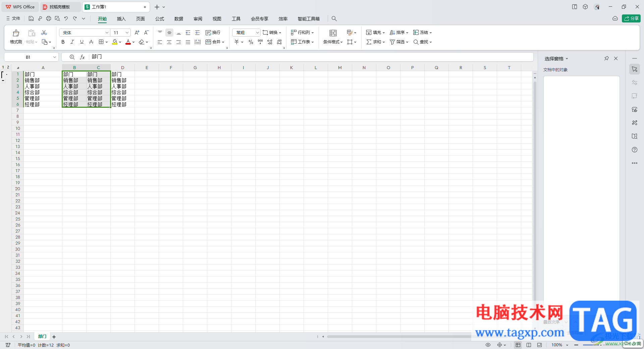Open fill color dropdown arrow

(120, 42)
